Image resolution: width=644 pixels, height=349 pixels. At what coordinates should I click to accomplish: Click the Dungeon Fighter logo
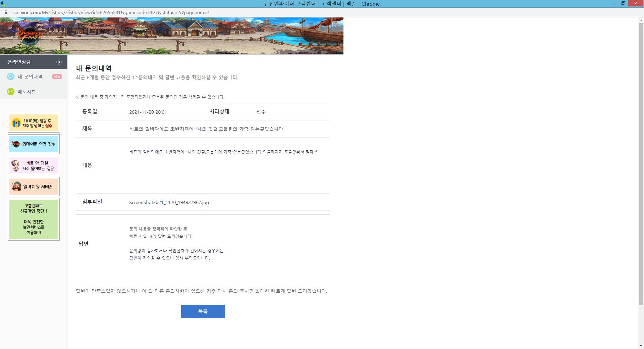(x=30, y=36)
